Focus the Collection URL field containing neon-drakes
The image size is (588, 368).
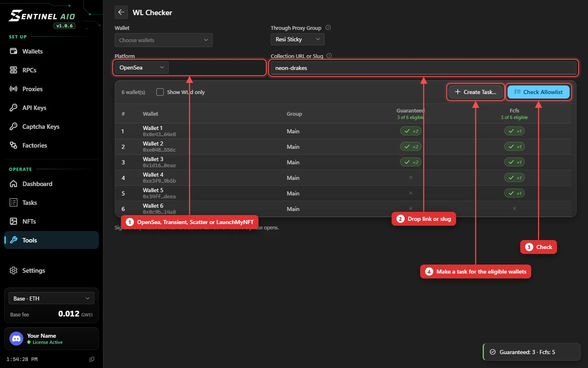tap(423, 68)
